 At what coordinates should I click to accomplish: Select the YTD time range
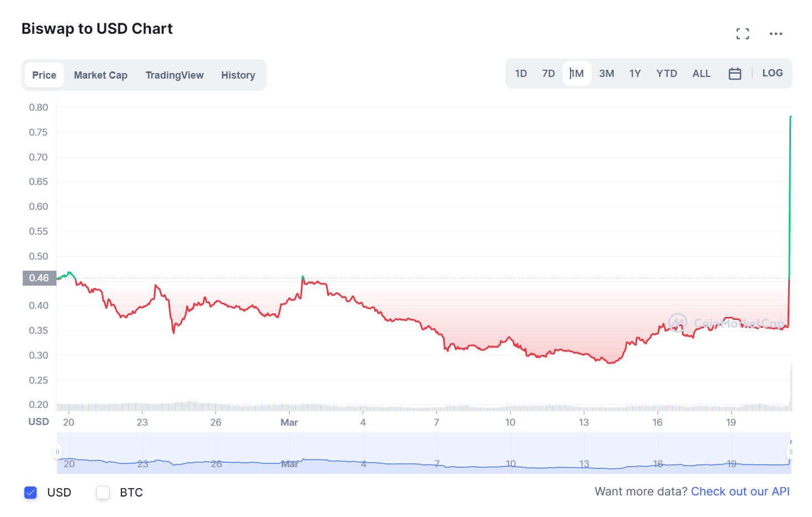tap(667, 74)
